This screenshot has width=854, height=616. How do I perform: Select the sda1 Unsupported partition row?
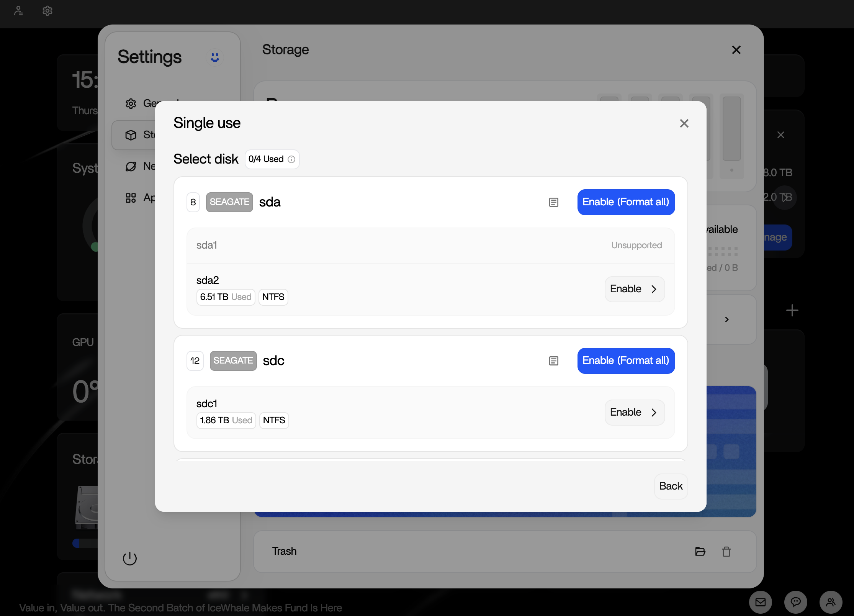[x=431, y=246]
